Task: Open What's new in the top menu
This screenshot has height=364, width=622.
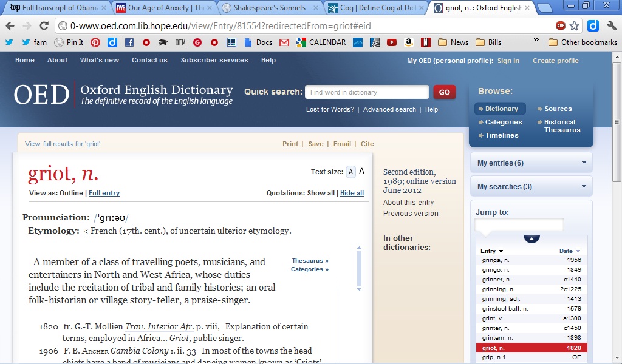Action: coord(99,60)
